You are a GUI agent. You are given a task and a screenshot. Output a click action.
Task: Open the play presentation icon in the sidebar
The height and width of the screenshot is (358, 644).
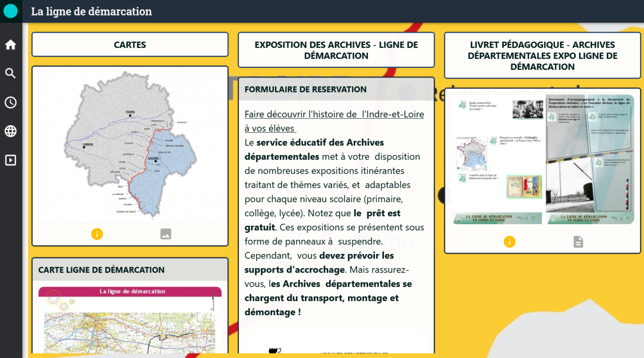point(11,160)
